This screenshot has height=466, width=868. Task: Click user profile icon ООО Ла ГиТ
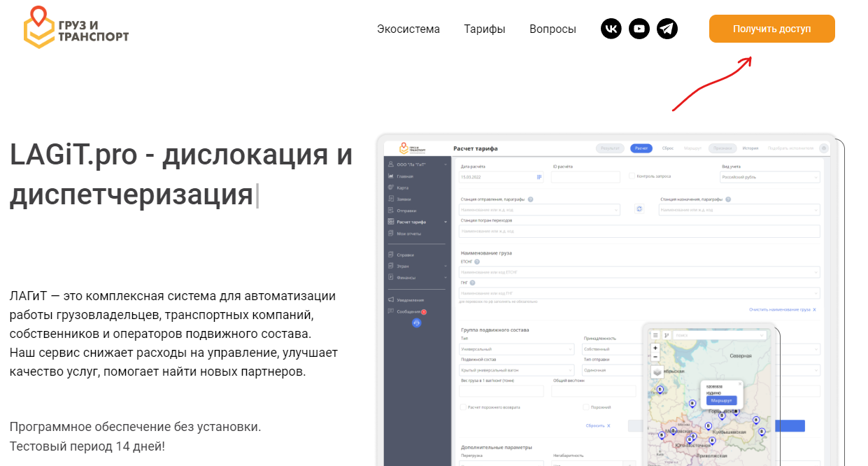pyautogui.click(x=390, y=164)
